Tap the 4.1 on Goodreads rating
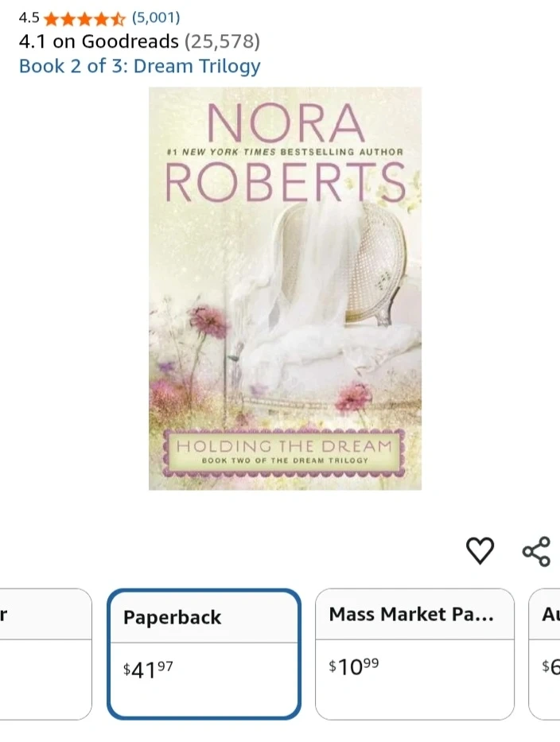The width and height of the screenshot is (560, 742). (x=99, y=41)
